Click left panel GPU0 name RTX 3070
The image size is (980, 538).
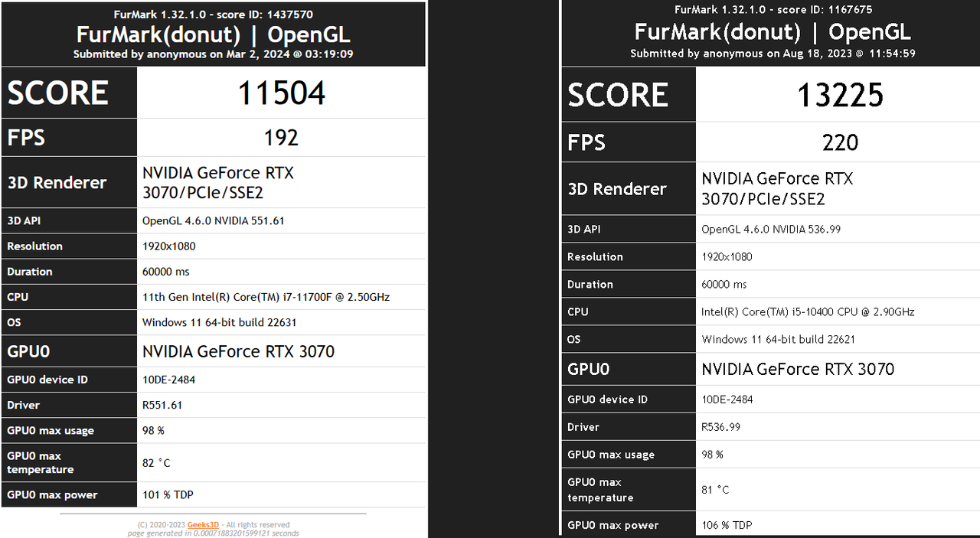[x=239, y=352]
